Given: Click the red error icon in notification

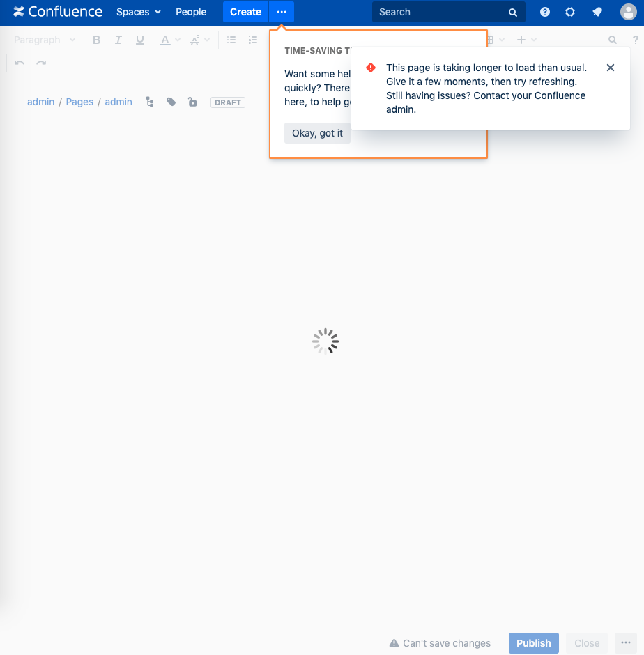Looking at the screenshot, I should [x=371, y=68].
